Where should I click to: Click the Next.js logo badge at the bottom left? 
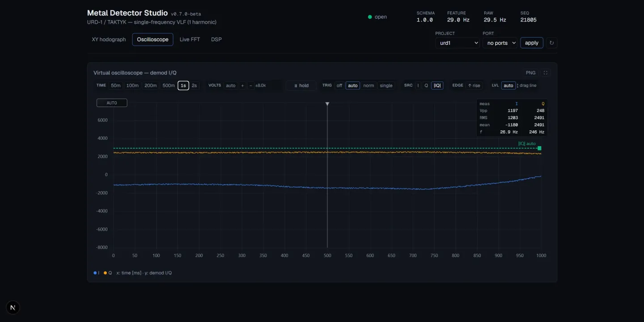[13, 307]
